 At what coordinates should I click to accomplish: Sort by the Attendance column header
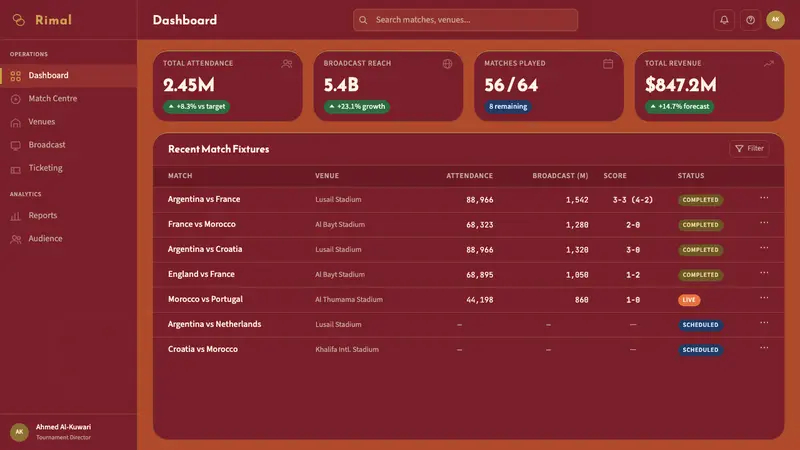[x=469, y=176]
